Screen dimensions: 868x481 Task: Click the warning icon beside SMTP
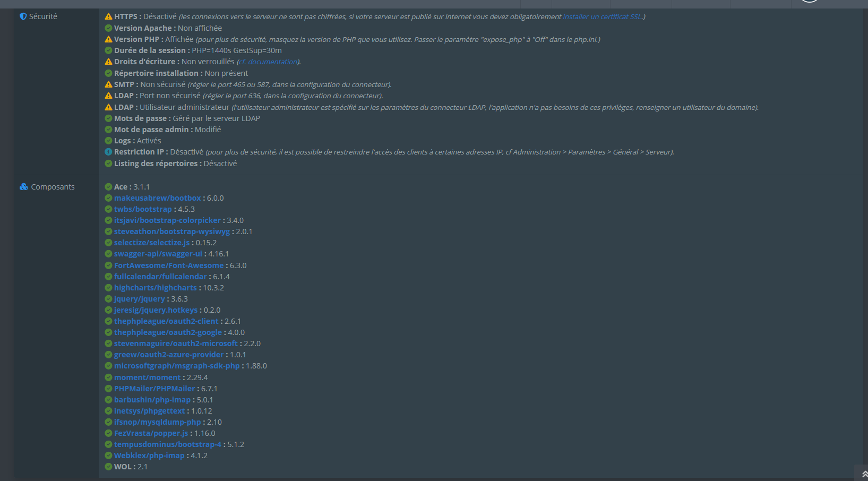pyautogui.click(x=108, y=84)
